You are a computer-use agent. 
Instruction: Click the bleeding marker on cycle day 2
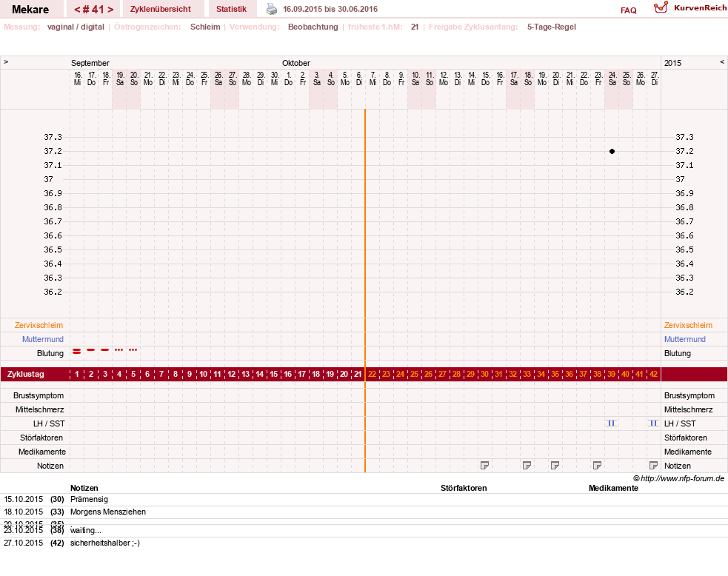(91, 349)
